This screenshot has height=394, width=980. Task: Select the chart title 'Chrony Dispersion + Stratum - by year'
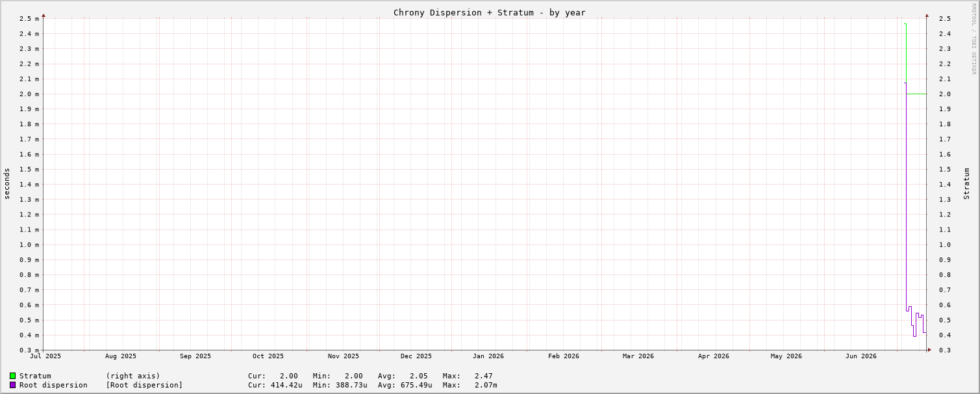click(x=490, y=12)
